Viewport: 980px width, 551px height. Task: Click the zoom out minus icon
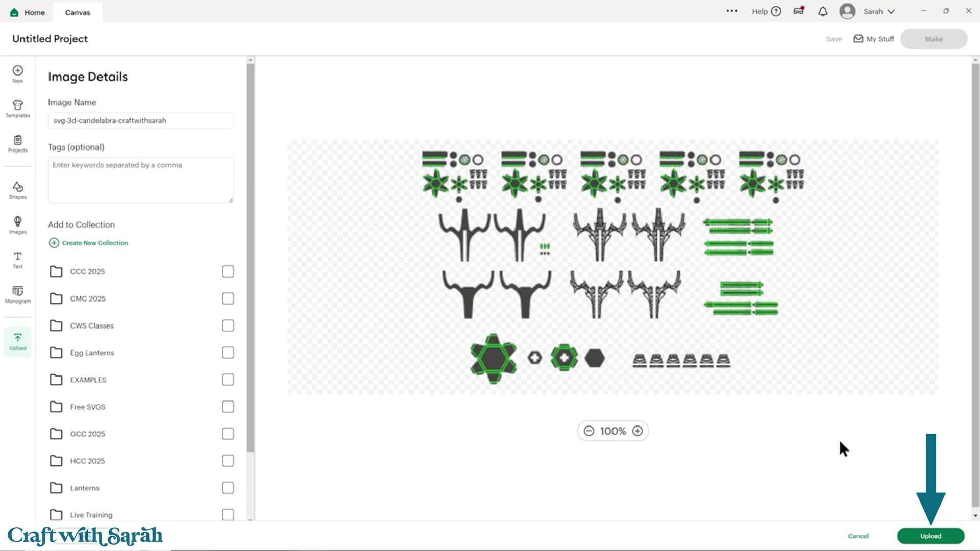coord(589,431)
